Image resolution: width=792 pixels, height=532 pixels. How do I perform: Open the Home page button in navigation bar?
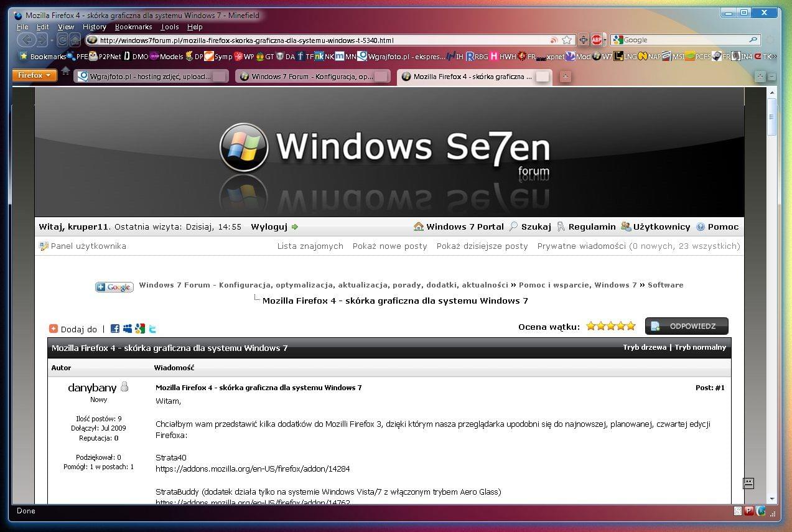tap(75, 40)
